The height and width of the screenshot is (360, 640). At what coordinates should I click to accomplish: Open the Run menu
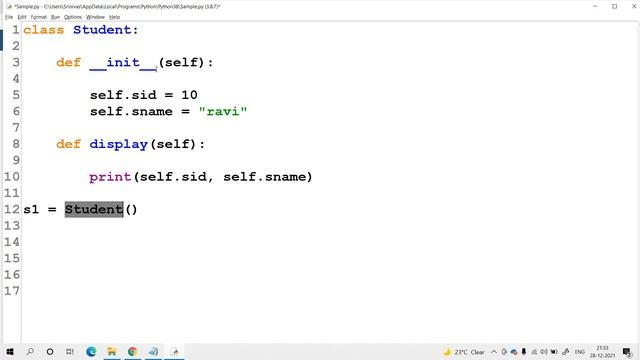pyautogui.click(x=56, y=17)
